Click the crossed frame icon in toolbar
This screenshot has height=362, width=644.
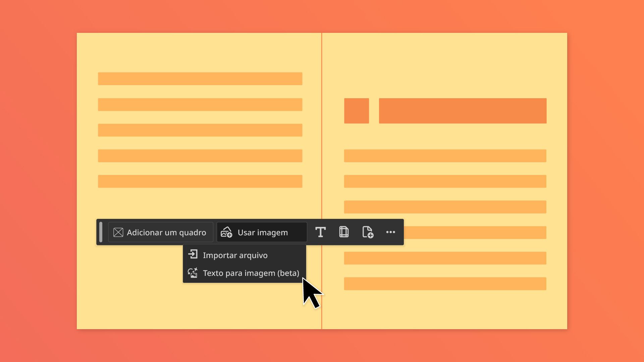(x=118, y=232)
